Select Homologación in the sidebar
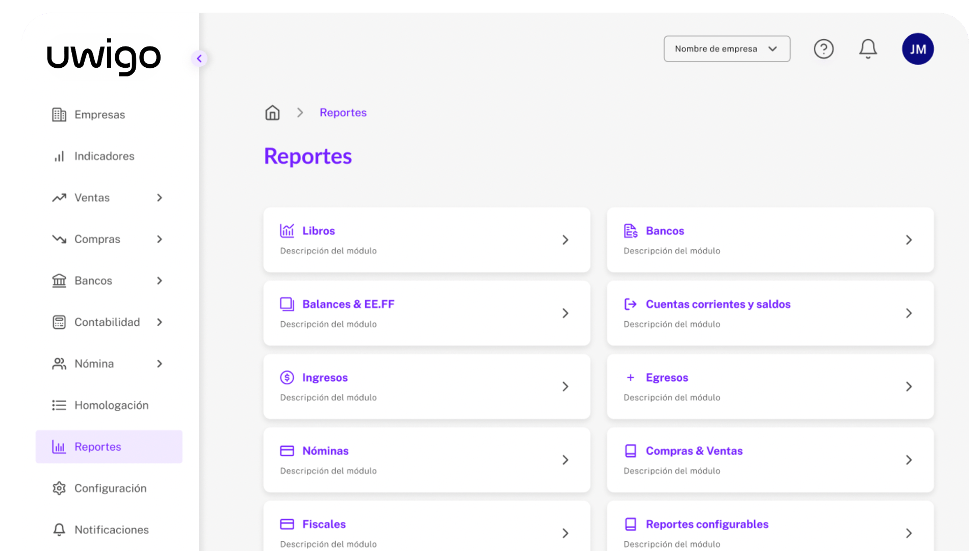This screenshot has height=551, width=980. click(x=111, y=405)
